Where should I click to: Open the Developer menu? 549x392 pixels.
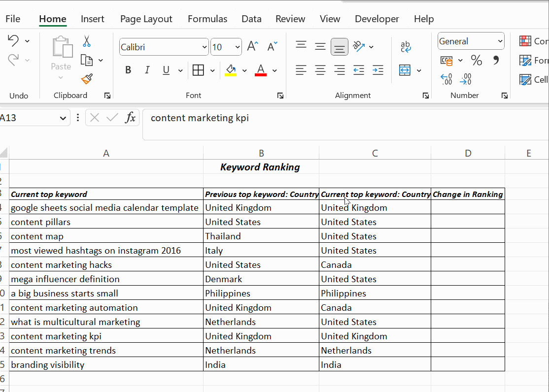pos(377,19)
